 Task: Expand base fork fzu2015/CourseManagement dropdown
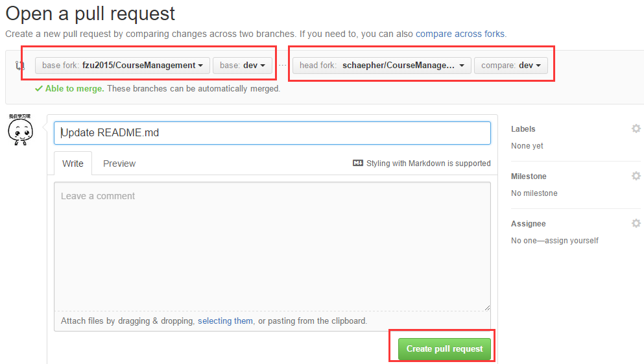click(x=123, y=66)
